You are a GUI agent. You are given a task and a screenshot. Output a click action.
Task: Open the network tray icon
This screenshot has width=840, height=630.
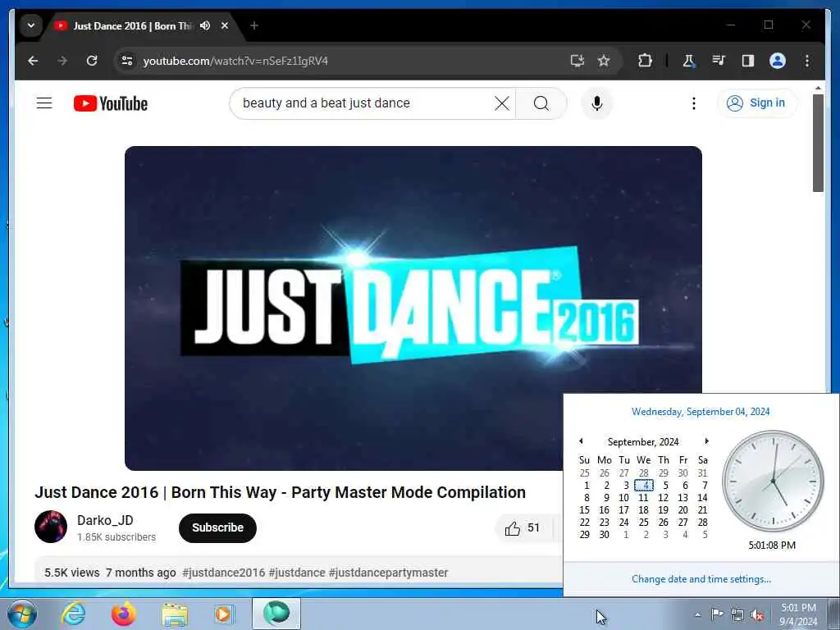tap(737, 614)
